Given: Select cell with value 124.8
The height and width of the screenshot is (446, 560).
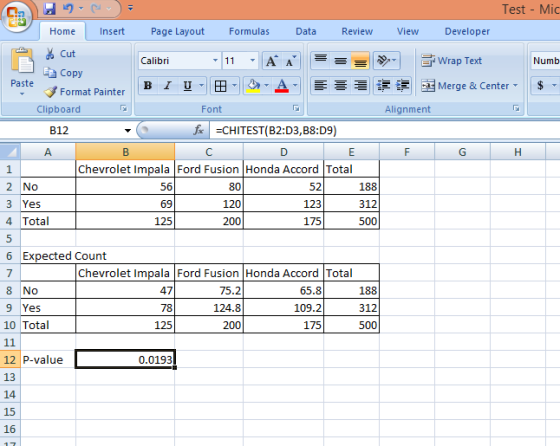Looking at the screenshot, I should (209, 308).
